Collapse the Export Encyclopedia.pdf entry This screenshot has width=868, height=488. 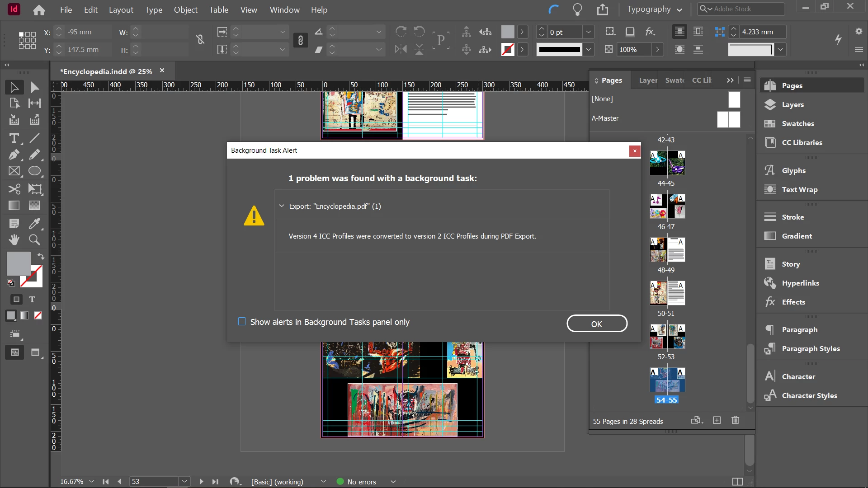[282, 206]
